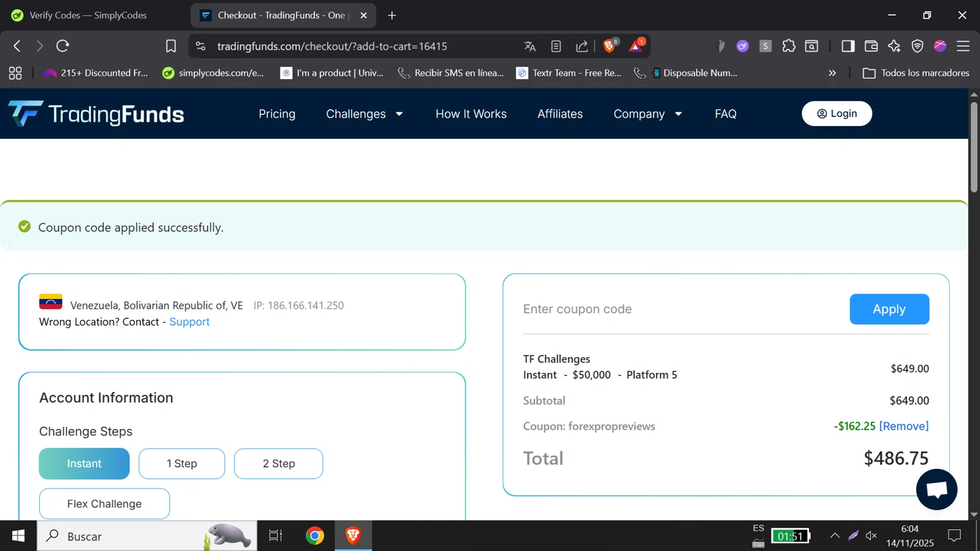This screenshot has height=551, width=980.
Task: Reload the checkout page
Action: click(63, 46)
